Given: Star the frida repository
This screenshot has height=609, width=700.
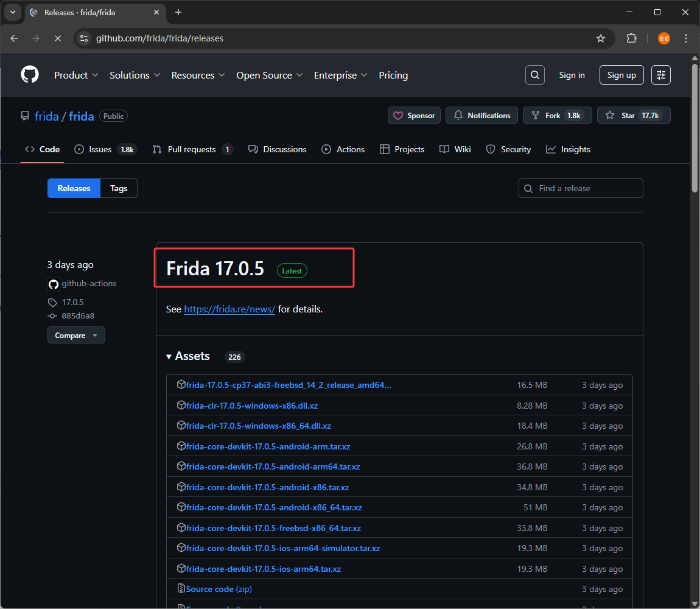Looking at the screenshot, I should point(634,115).
